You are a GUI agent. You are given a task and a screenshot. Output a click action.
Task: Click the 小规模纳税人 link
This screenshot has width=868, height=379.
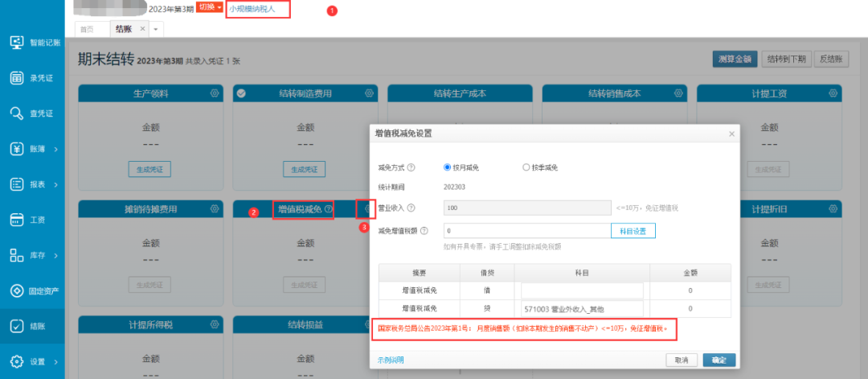[x=252, y=9]
